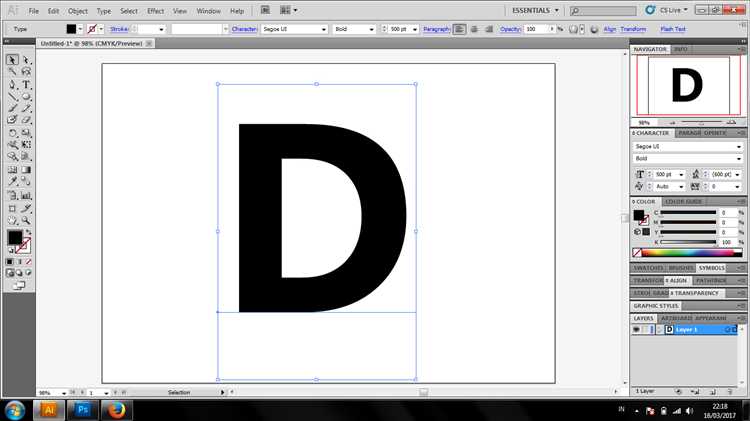Select the Blend tool
The image size is (750, 421).
coord(26,181)
